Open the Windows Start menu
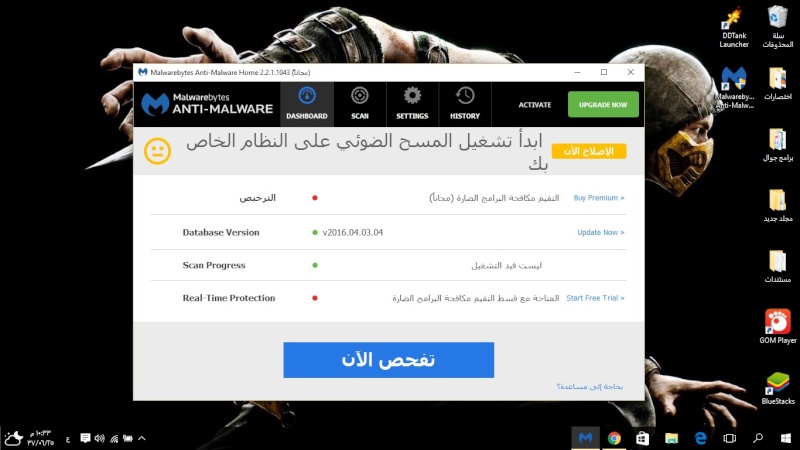This screenshot has width=800, height=450. [x=786, y=438]
